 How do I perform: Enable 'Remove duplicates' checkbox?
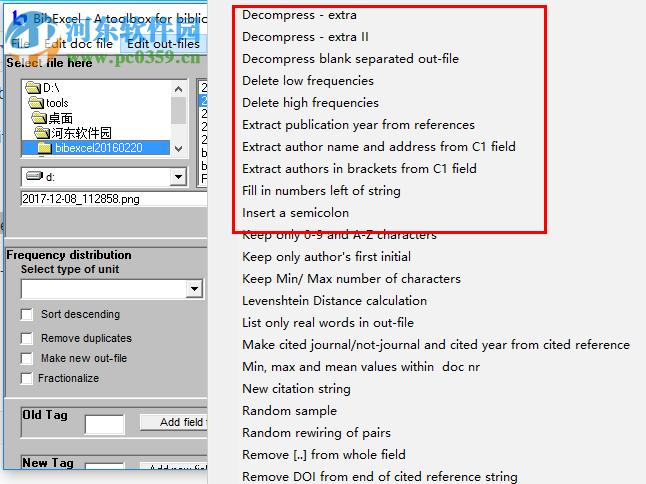(x=27, y=339)
